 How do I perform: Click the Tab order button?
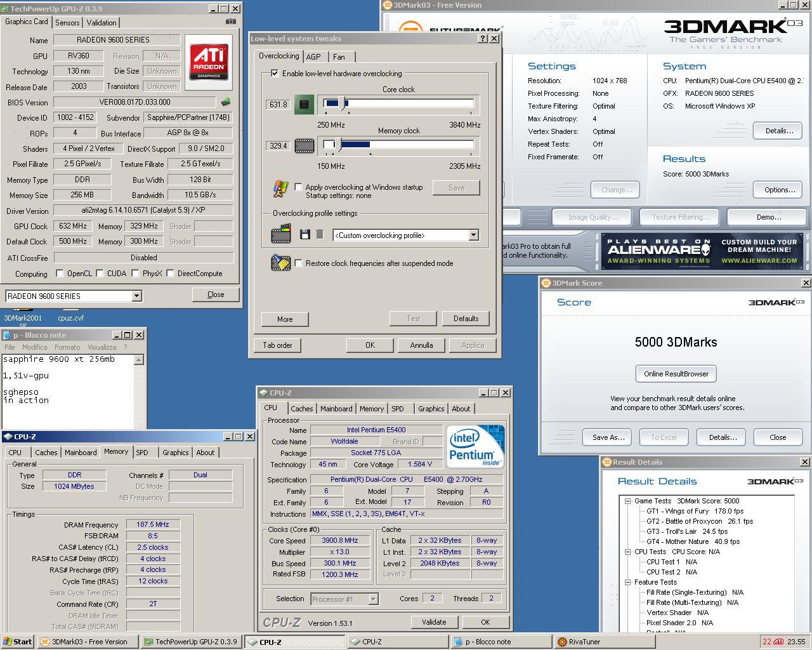click(278, 345)
